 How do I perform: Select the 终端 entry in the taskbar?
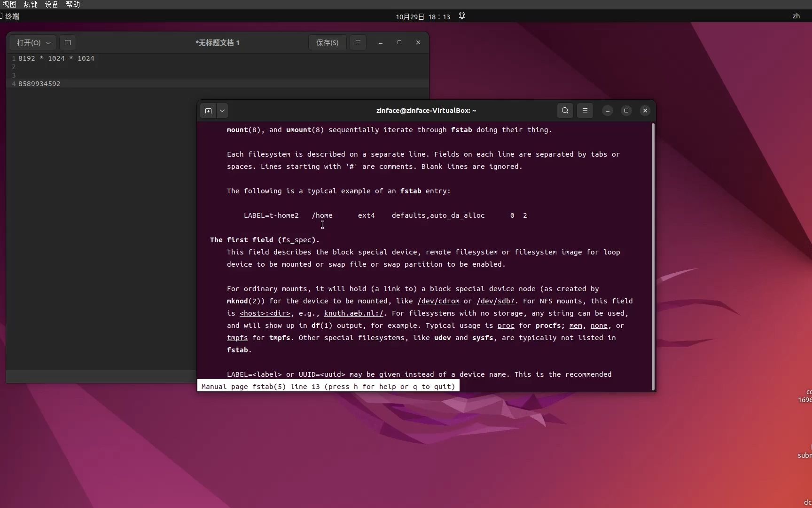click(11, 16)
